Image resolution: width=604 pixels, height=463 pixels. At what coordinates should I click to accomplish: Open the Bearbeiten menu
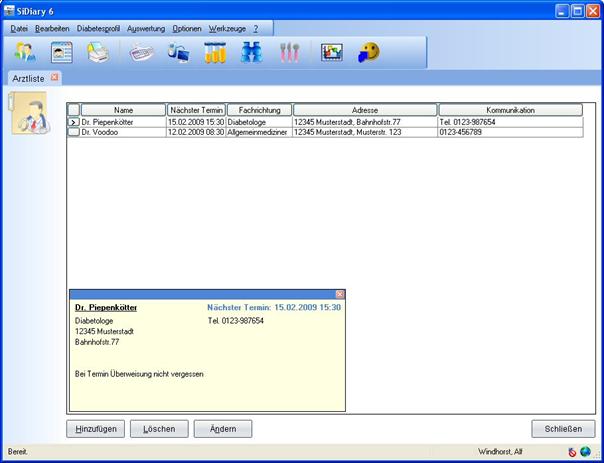(52, 29)
